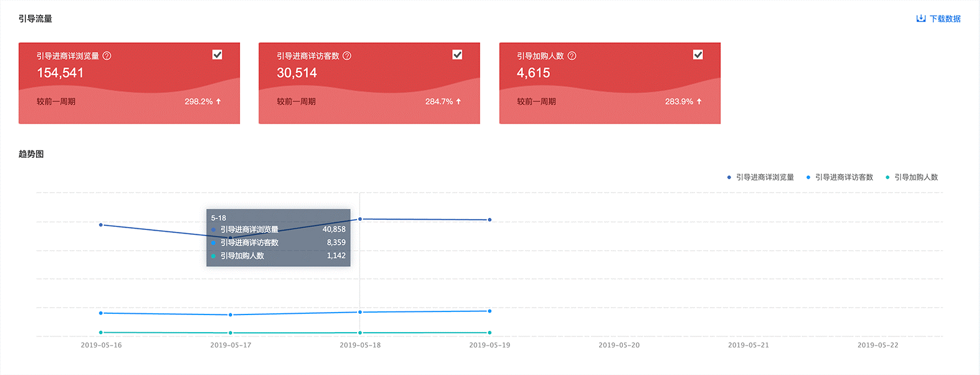980x375 pixels.
Task: Click up arrow next to 298.2%
Action: tap(219, 102)
